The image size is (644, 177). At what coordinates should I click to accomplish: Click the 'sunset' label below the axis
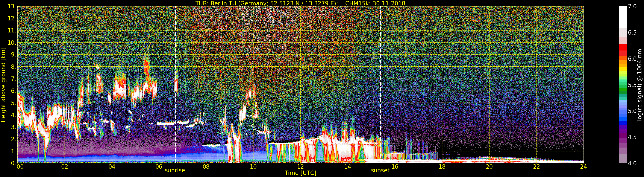(380, 171)
